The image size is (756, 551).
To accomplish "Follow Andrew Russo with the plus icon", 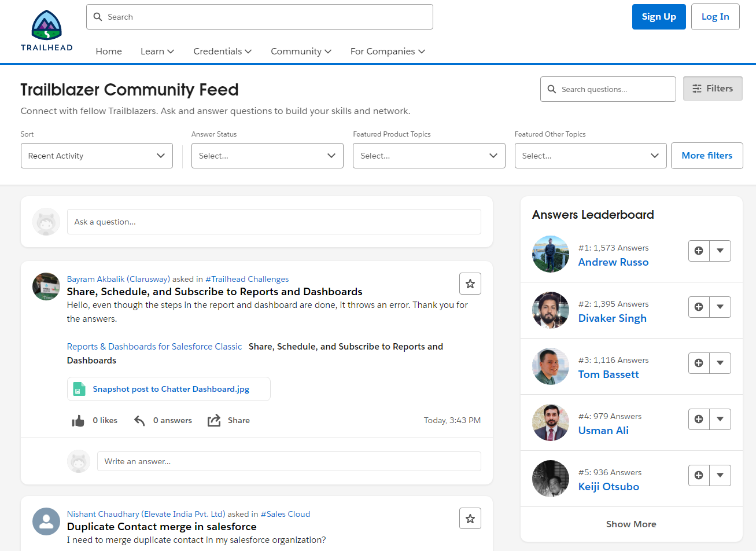I will coord(699,251).
